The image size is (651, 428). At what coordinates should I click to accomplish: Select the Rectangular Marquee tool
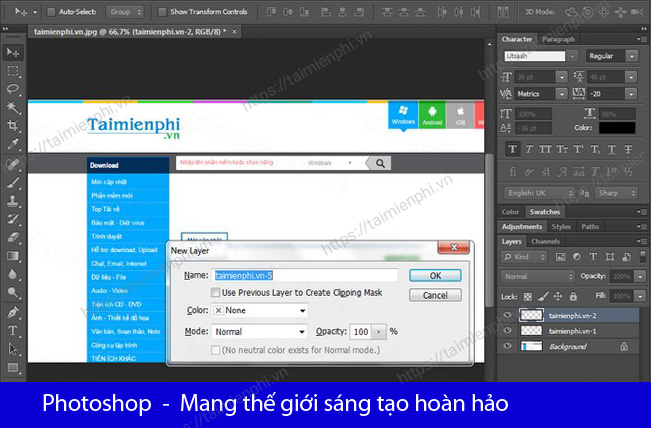click(13, 71)
